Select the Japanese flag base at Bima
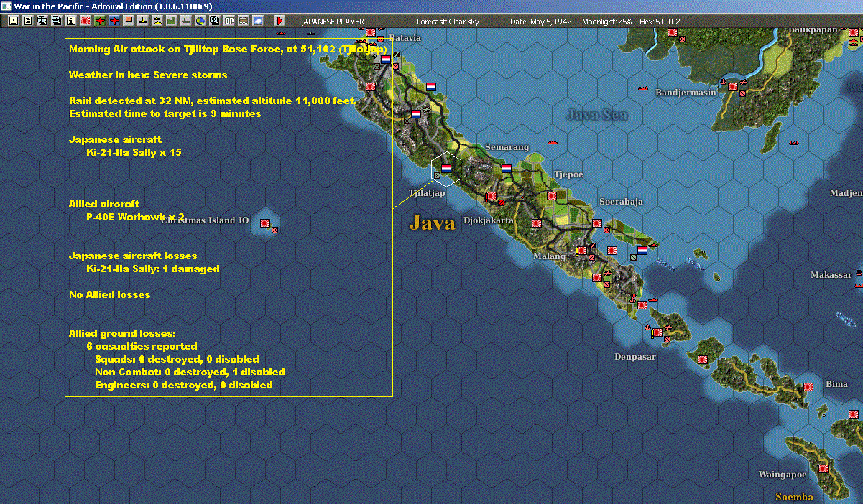Screen dimensions: 863x504 tap(808, 386)
